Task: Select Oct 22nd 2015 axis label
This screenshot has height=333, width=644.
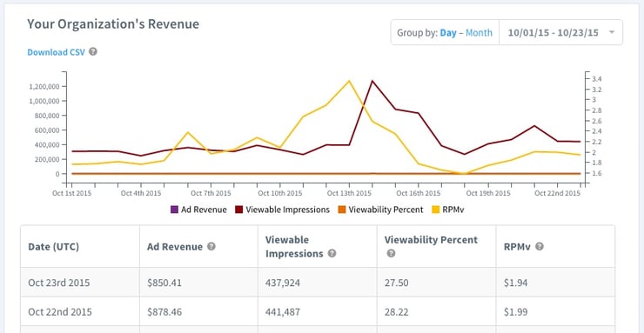Action: (x=558, y=193)
